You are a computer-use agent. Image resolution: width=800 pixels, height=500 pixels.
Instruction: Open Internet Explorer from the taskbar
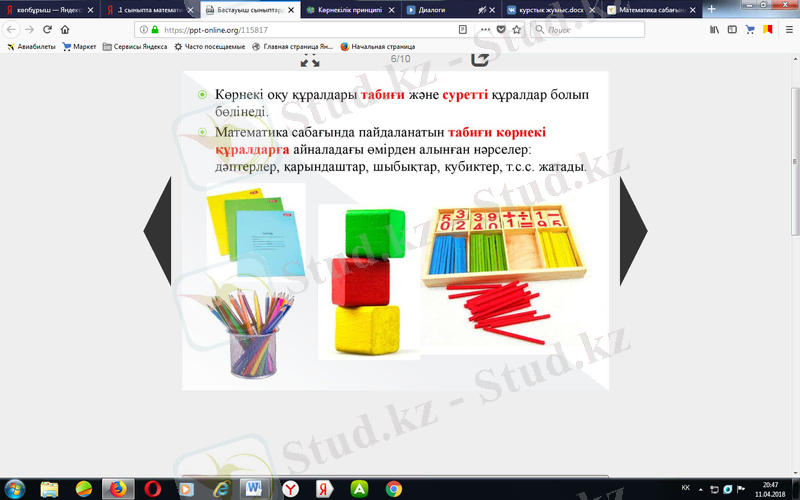(221, 489)
